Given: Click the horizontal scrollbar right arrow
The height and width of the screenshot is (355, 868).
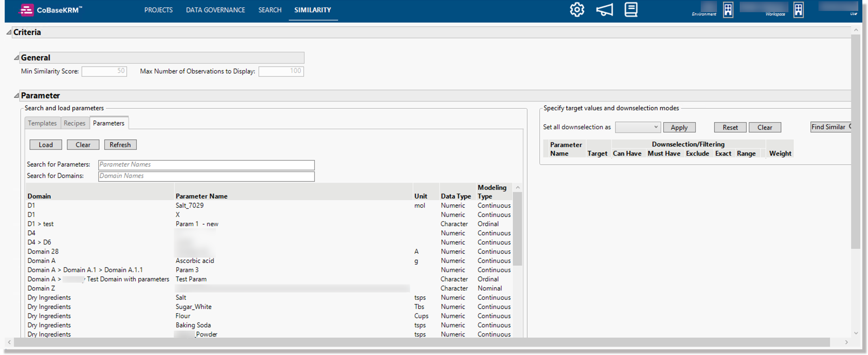Looking at the screenshot, I should [846, 342].
